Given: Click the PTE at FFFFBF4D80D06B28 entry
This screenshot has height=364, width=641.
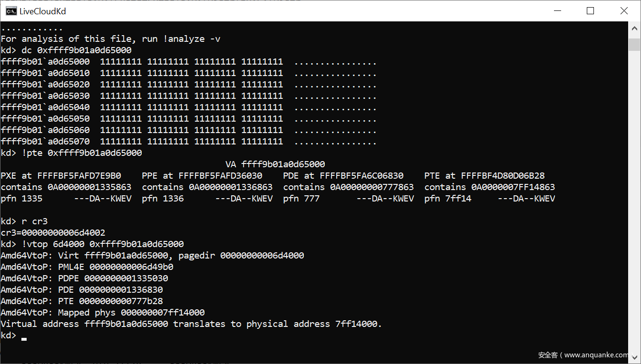Looking at the screenshot, I should point(484,176).
